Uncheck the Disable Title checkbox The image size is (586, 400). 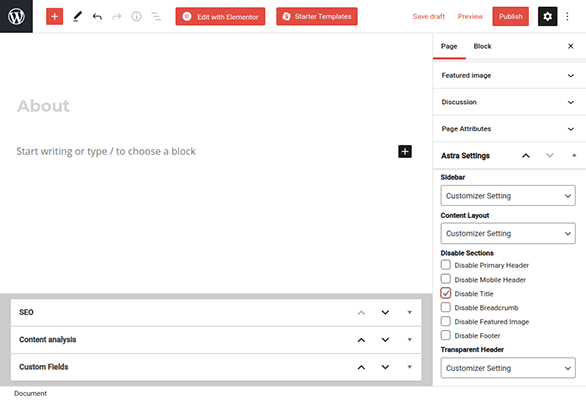point(445,293)
